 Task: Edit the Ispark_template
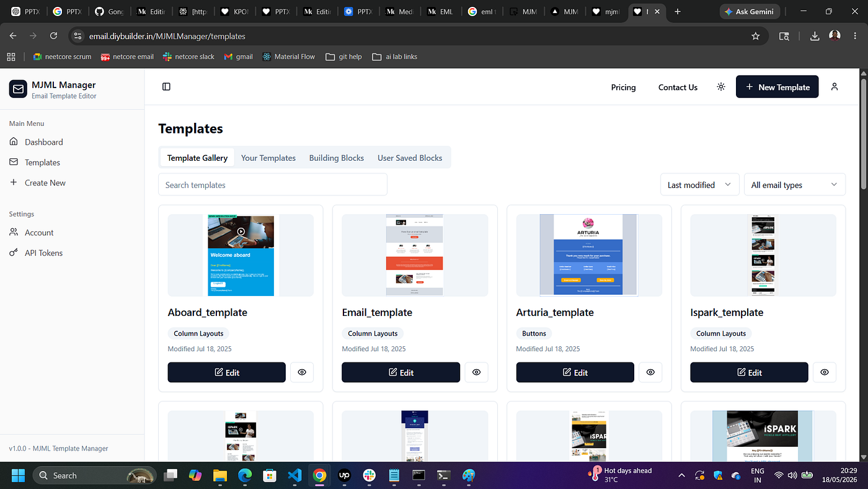[750, 372]
